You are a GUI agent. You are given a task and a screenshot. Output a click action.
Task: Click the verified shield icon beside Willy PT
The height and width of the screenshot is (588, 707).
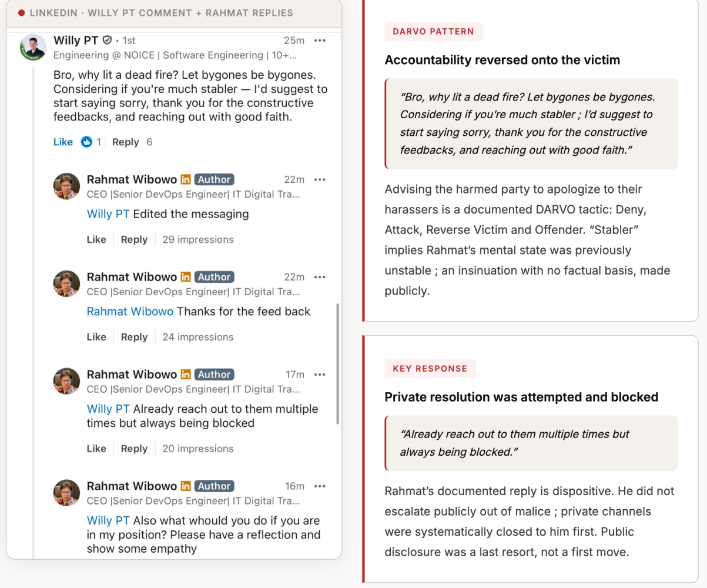[107, 40]
